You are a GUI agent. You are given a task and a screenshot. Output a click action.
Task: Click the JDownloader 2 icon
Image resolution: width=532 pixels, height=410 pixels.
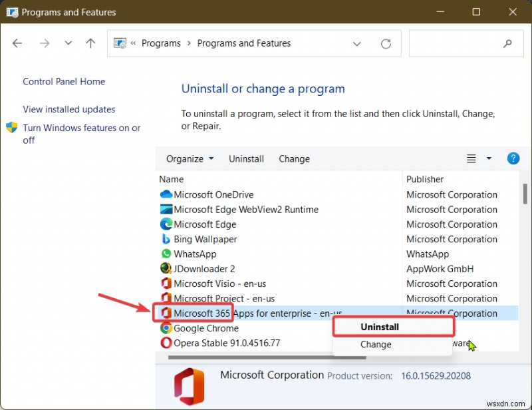tap(166, 269)
